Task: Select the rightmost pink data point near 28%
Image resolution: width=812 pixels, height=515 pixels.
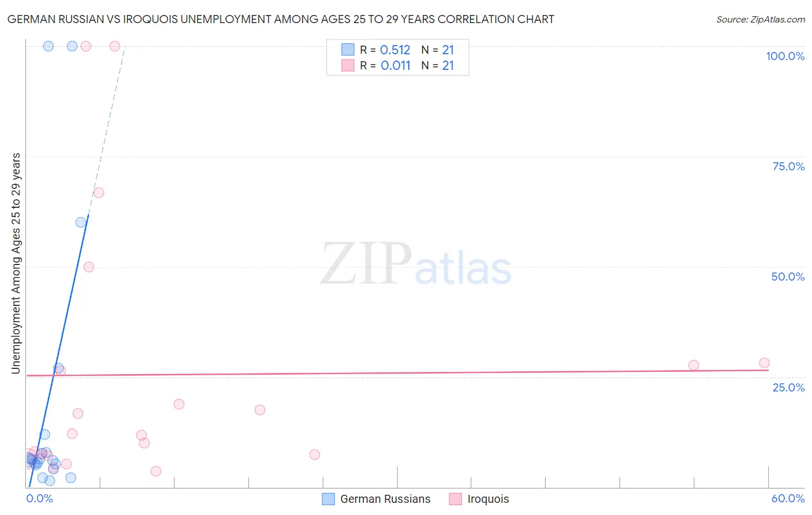Action: tap(764, 363)
